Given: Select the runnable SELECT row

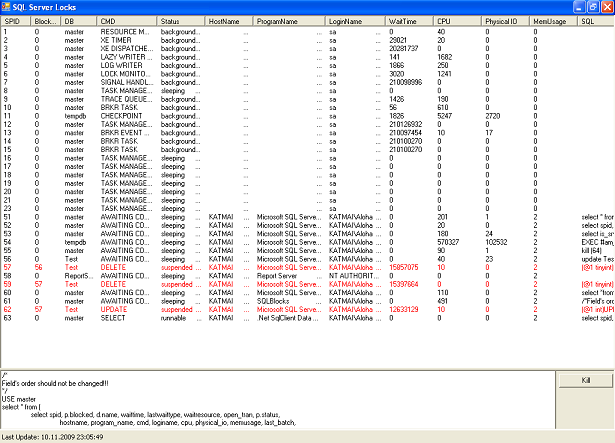Looking at the screenshot, I should [307, 318].
